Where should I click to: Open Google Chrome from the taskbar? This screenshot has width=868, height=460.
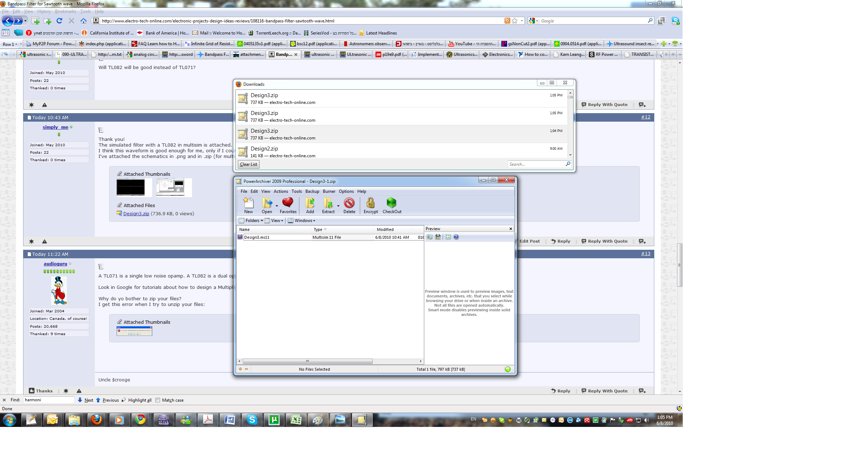tap(140, 420)
